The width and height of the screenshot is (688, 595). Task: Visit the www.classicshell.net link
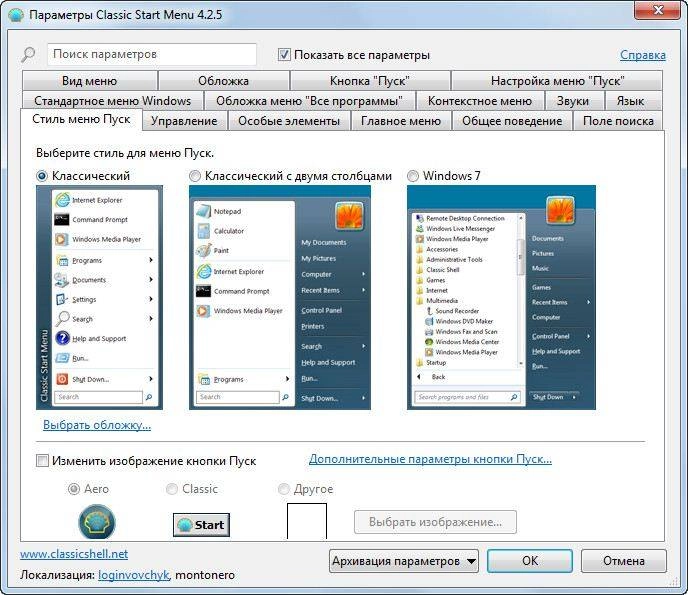click(74, 554)
